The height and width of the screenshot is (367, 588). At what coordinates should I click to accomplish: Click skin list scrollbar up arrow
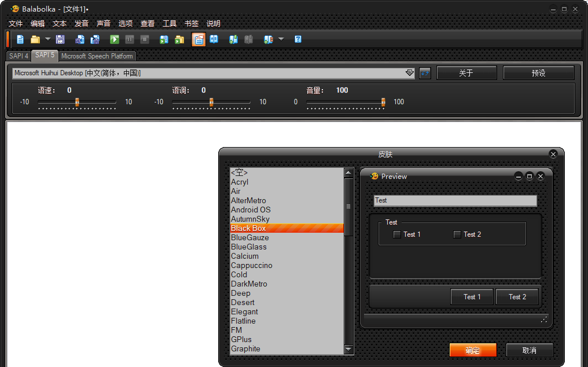[348, 173]
